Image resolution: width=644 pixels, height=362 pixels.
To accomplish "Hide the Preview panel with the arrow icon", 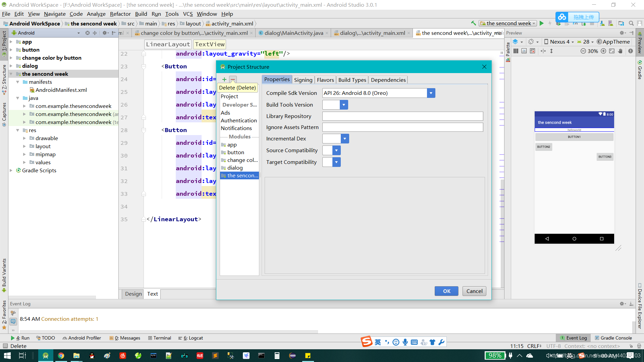I will (631, 33).
